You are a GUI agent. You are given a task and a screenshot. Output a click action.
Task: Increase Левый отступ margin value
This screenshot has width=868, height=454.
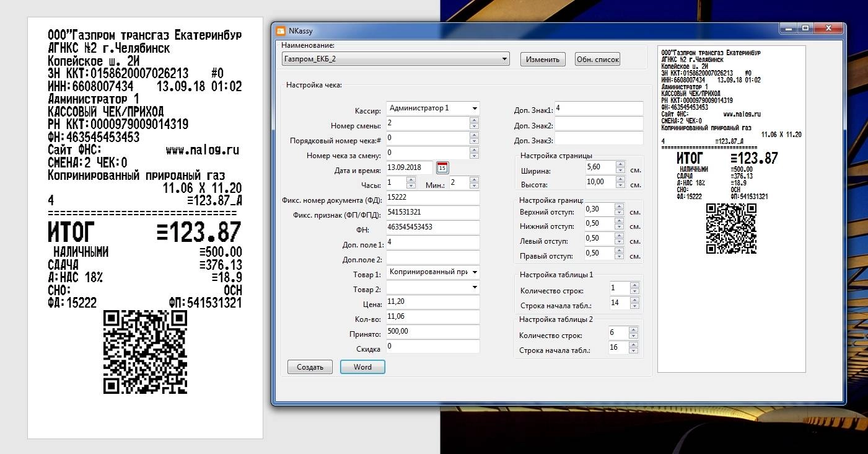click(x=620, y=236)
